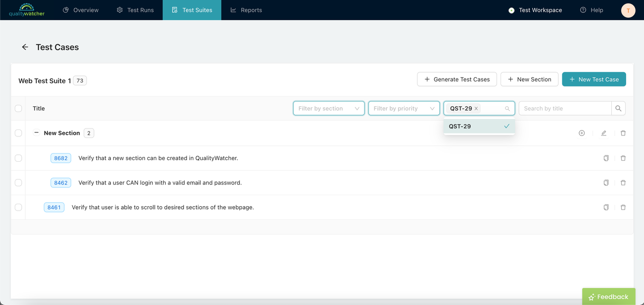The height and width of the screenshot is (305, 644).
Task: Click the New Section count badge 2
Action: click(x=89, y=133)
